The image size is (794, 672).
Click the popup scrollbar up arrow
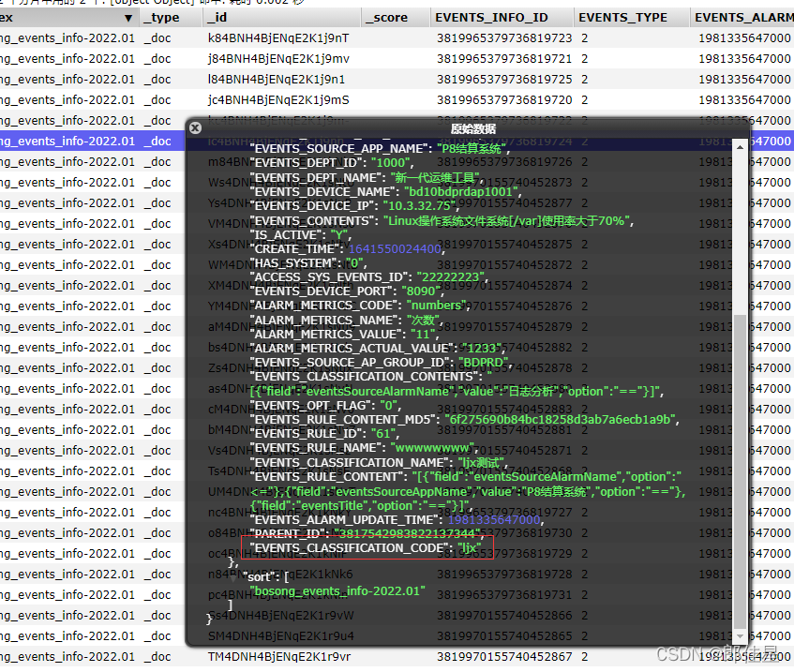click(740, 147)
